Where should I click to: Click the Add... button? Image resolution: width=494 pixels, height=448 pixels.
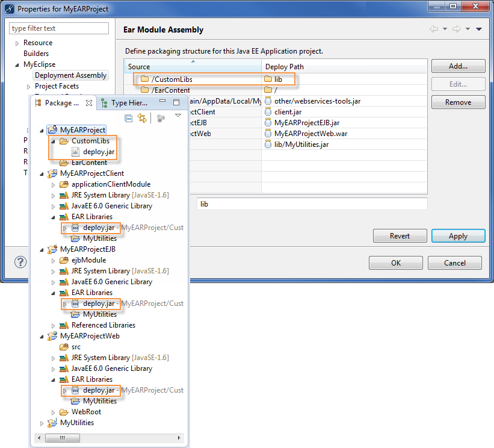[458, 66]
